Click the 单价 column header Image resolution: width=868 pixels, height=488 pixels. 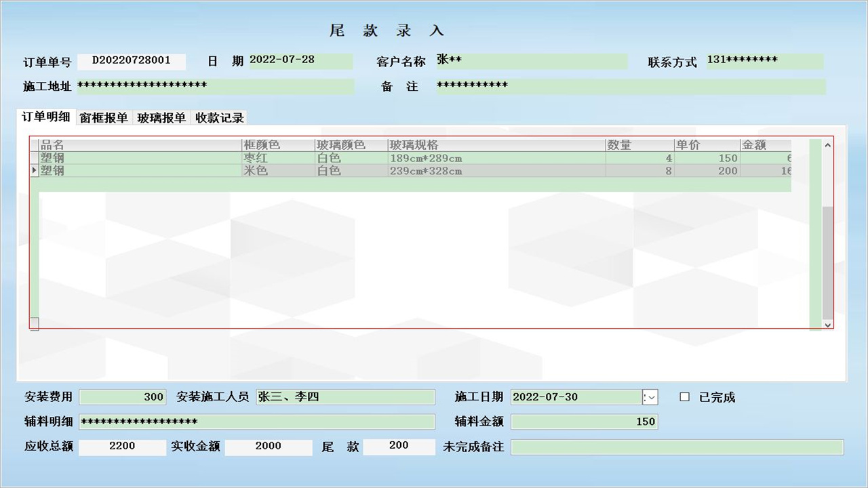click(705, 144)
